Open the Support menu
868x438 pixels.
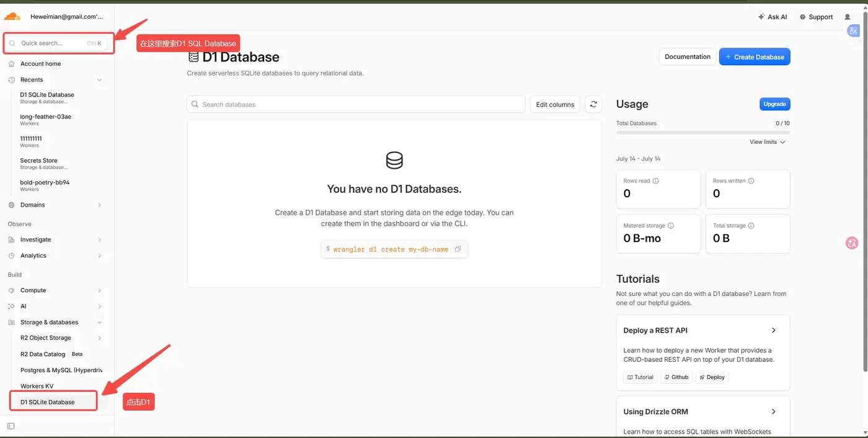(816, 17)
